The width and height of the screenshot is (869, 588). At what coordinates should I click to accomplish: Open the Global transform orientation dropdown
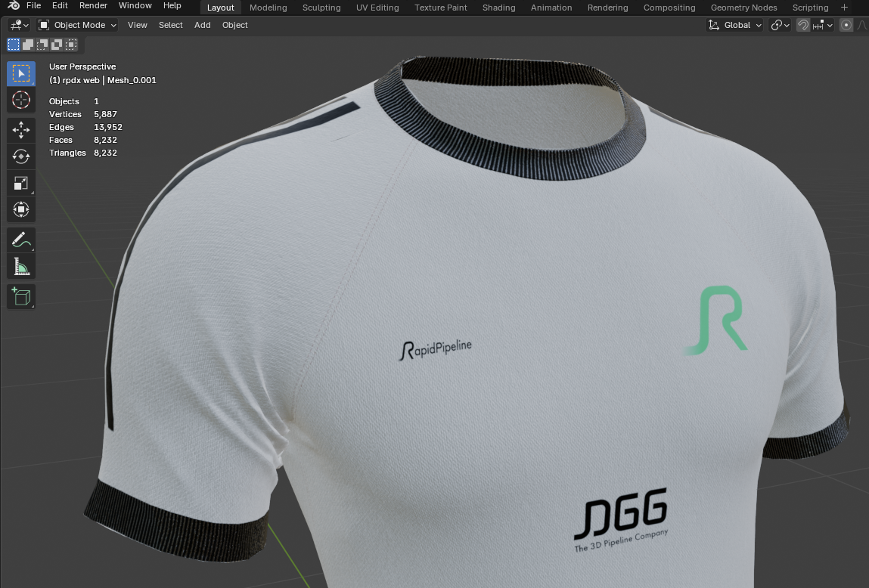pyautogui.click(x=735, y=25)
